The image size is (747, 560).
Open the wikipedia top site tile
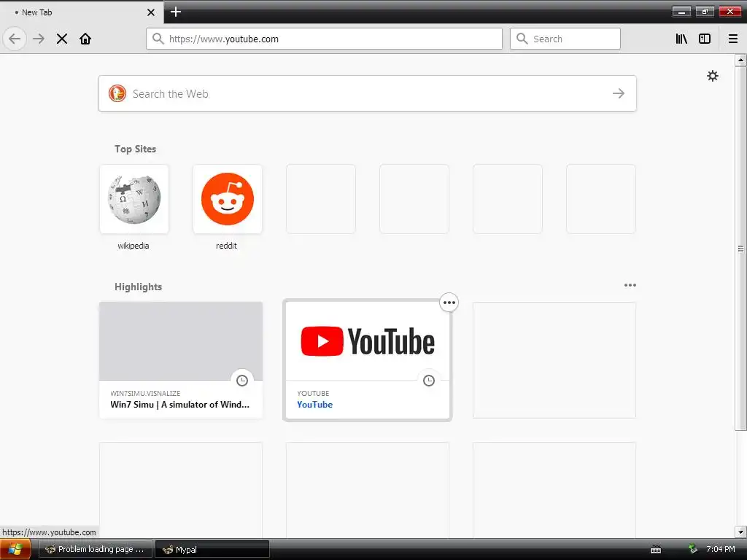click(134, 199)
